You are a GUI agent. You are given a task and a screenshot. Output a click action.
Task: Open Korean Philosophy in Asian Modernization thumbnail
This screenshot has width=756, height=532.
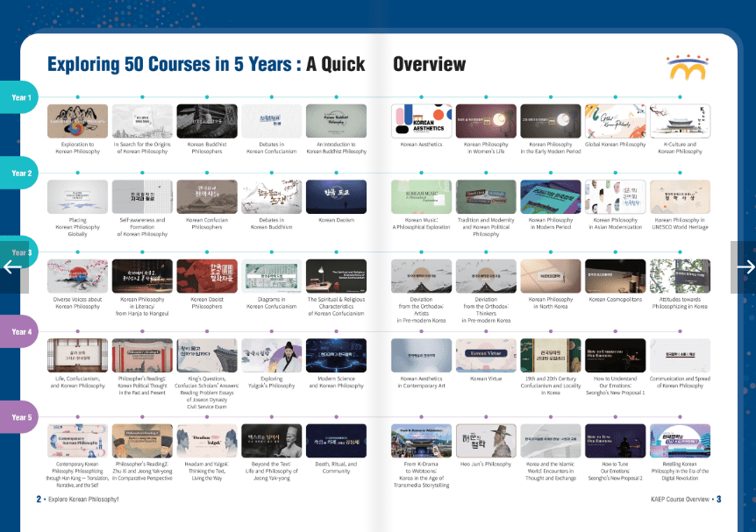click(615, 196)
